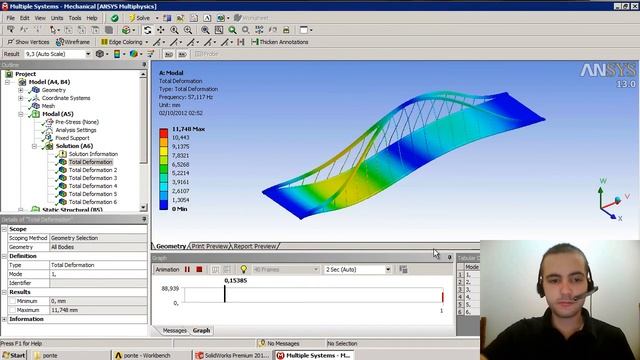The height and width of the screenshot is (360, 640).
Task: Select the Pan view tool icon
Action: click(161, 30)
